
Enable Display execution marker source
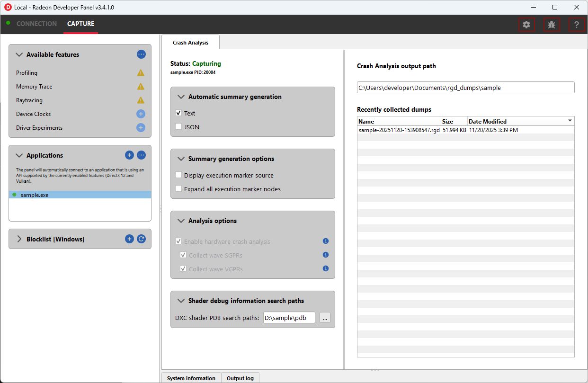point(178,175)
